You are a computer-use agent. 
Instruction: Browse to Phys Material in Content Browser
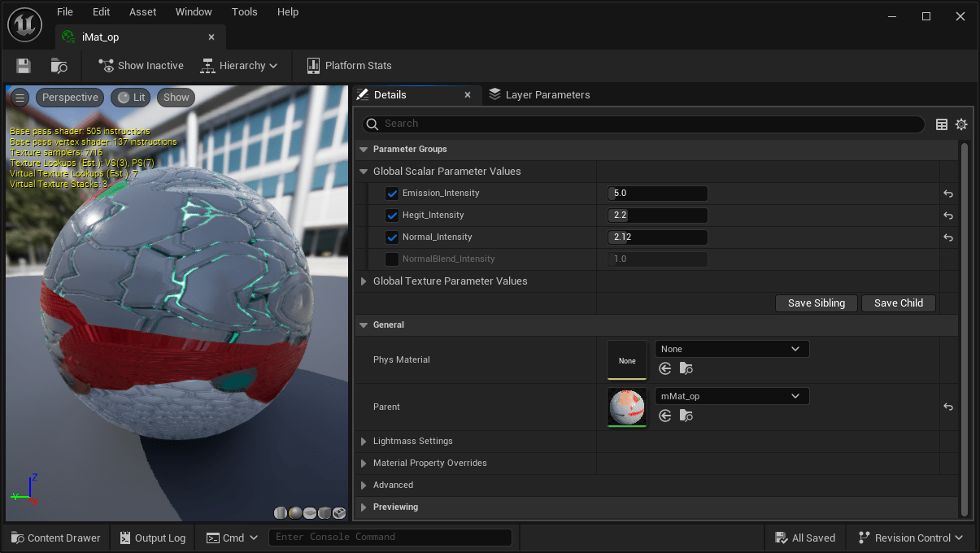pyautogui.click(x=686, y=368)
